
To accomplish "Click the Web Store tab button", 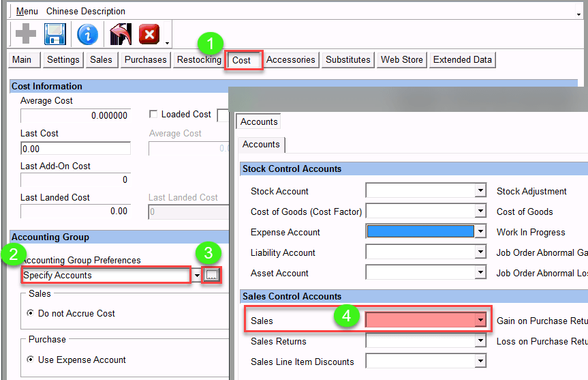I will [401, 60].
